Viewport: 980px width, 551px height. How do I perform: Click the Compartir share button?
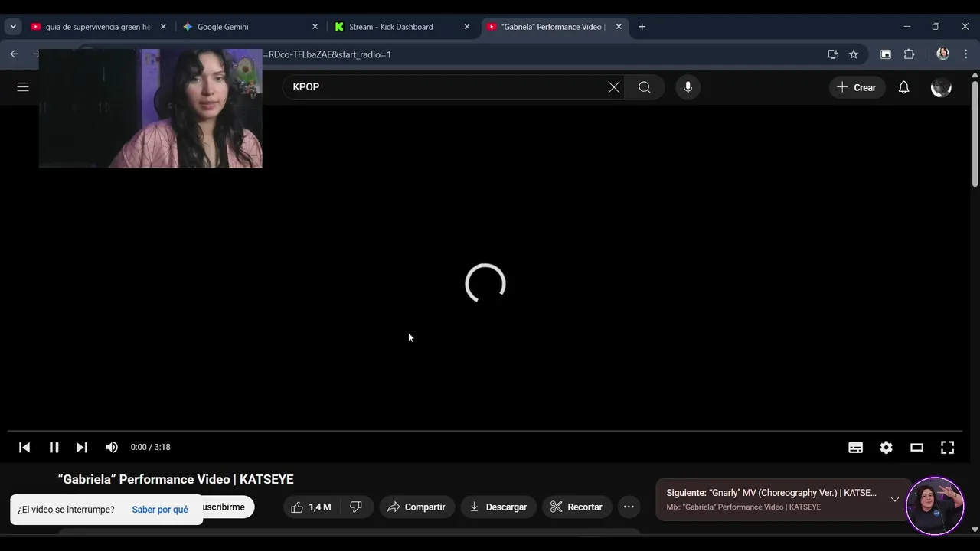point(416,507)
